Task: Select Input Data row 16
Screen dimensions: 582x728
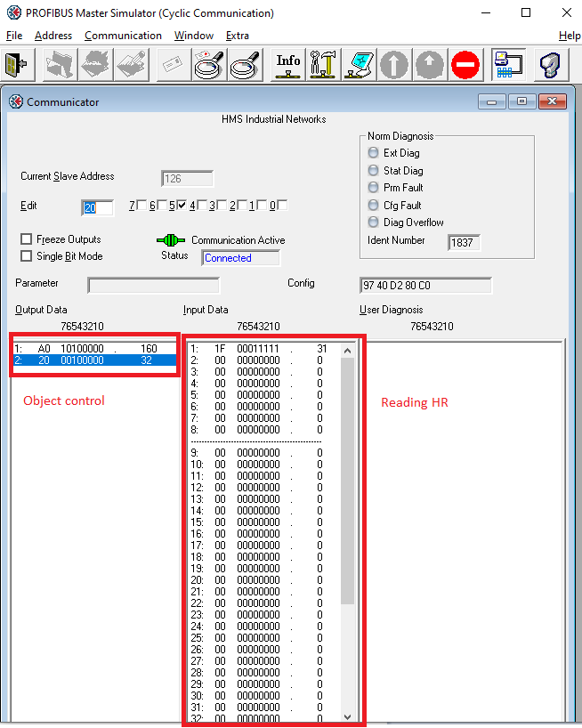Action: click(x=263, y=533)
